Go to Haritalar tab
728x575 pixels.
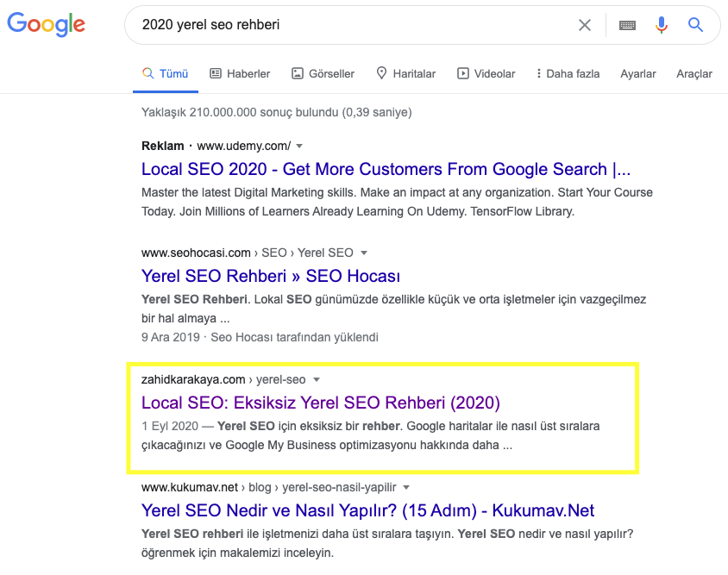405,74
